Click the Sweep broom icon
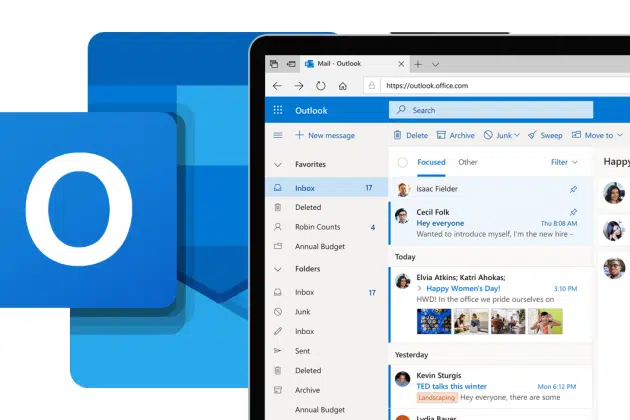 point(533,135)
